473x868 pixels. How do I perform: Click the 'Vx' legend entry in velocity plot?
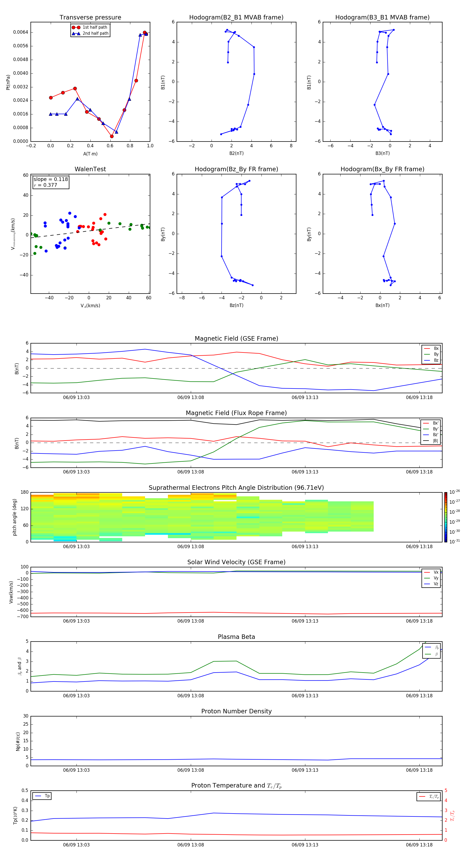(x=431, y=572)
